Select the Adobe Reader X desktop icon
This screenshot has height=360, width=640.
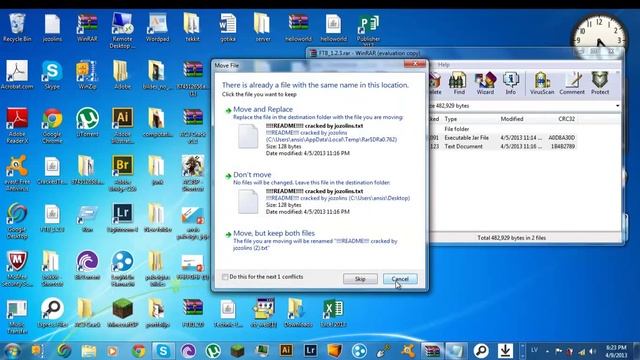[17, 125]
